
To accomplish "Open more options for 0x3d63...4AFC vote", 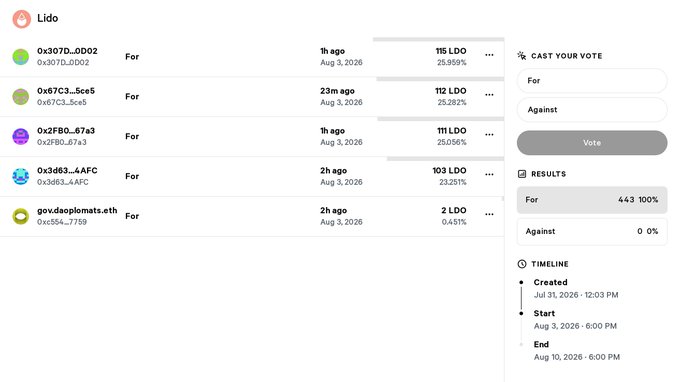I will 489,175.
